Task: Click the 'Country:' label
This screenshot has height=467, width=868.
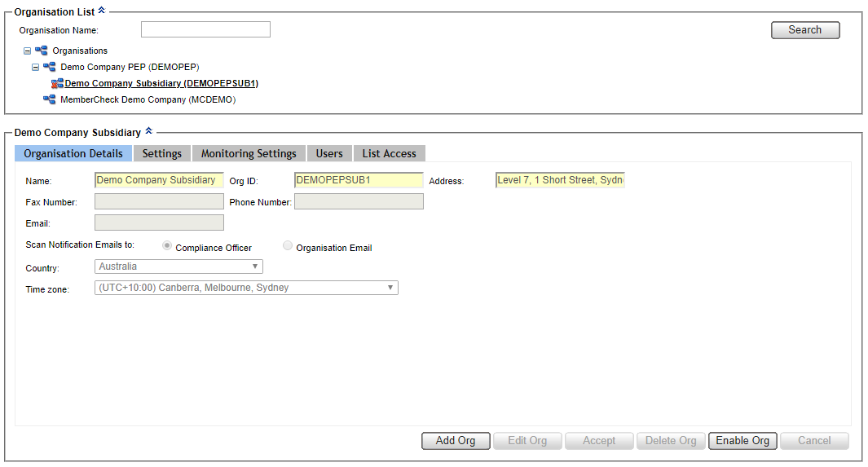Action: pyautogui.click(x=42, y=268)
